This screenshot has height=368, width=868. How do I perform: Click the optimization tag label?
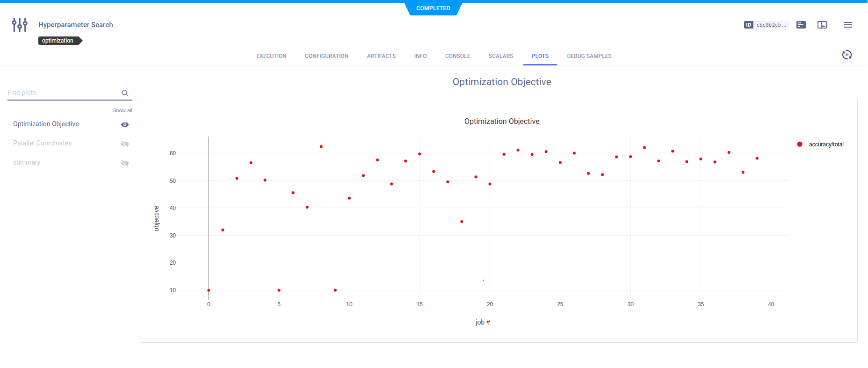58,41
